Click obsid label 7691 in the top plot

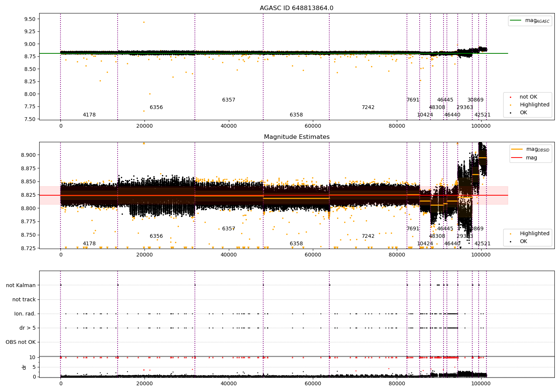coord(413,100)
